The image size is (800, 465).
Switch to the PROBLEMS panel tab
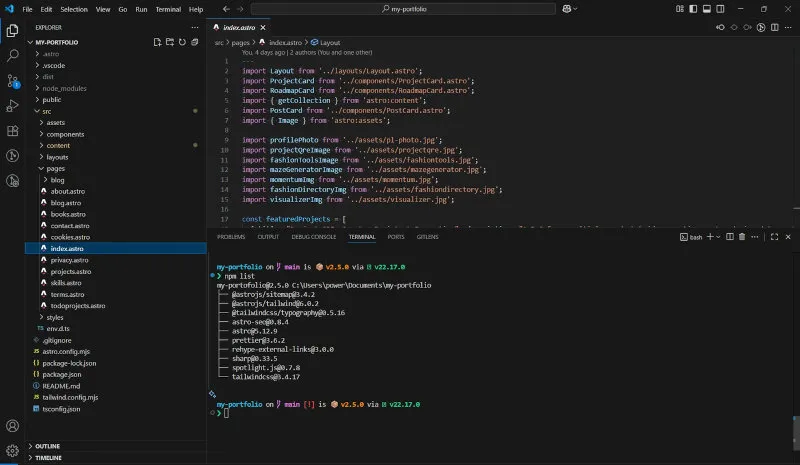[231, 237]
